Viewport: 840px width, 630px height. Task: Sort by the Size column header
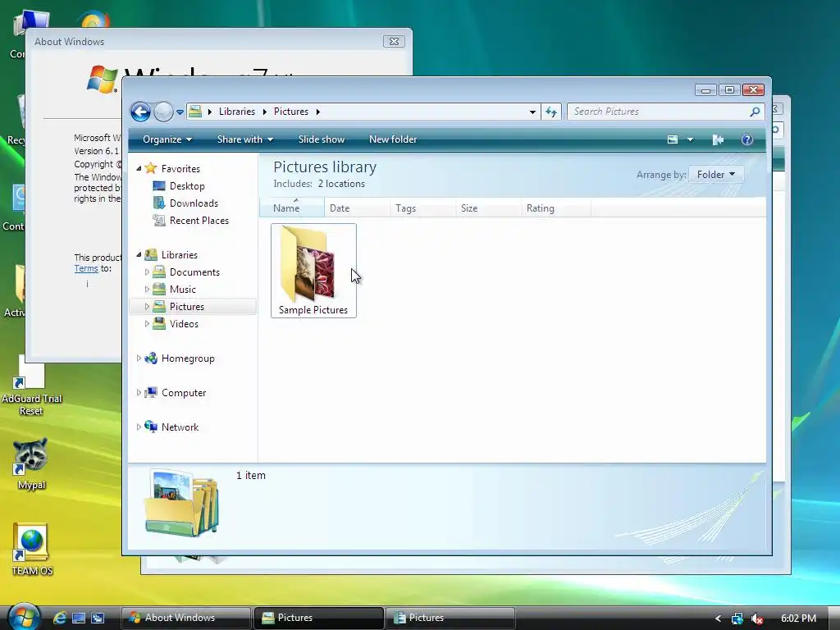point(488,208)
